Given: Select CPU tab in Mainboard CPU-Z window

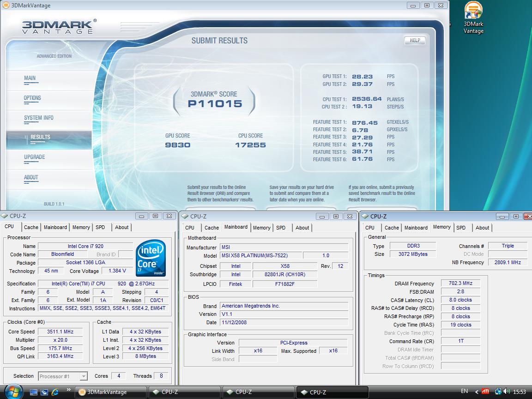Looking at the screenshot, I should pyautogui.click(x=190, y=228).
